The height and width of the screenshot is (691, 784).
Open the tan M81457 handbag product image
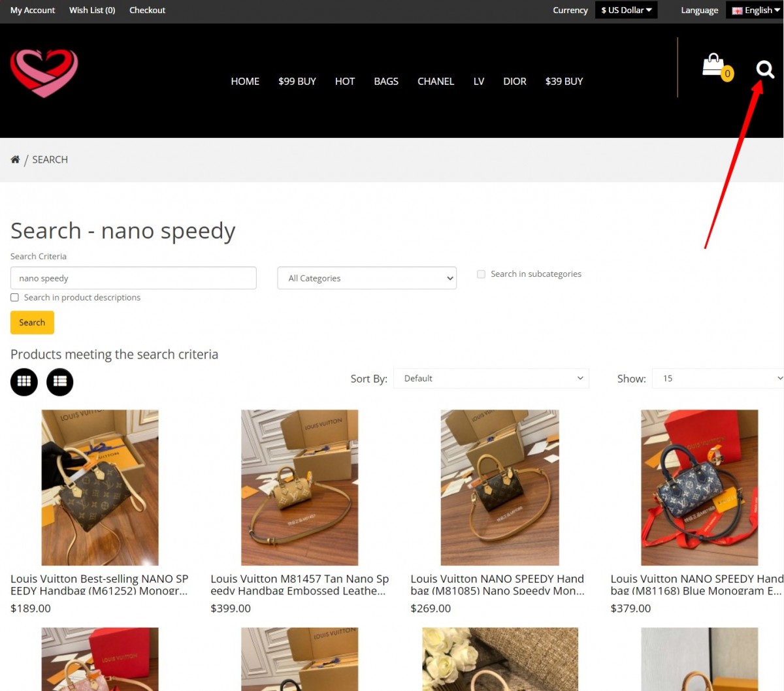point(300,488)
